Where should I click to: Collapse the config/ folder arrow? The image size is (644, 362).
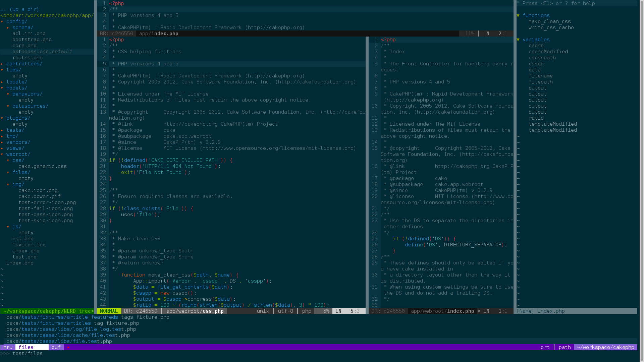pyautogui.click(x=2, y=21)
